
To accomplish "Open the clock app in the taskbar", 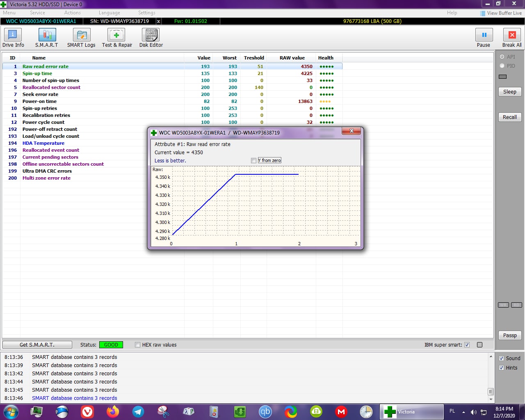I will pos(366,411).
